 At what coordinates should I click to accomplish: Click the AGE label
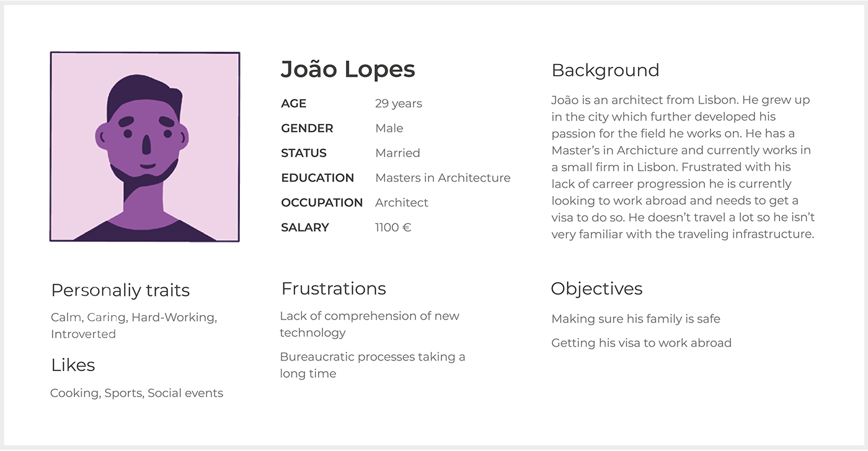coord(294,104)
